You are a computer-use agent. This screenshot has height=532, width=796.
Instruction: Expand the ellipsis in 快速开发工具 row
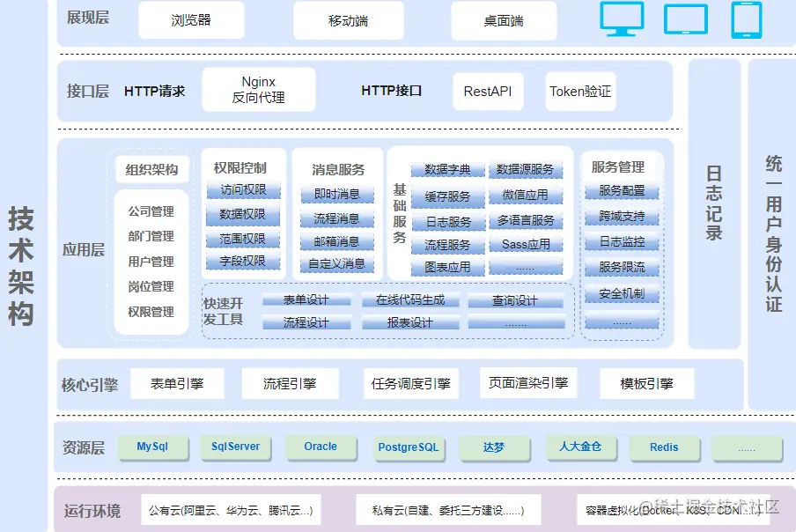tap(518, 321)
